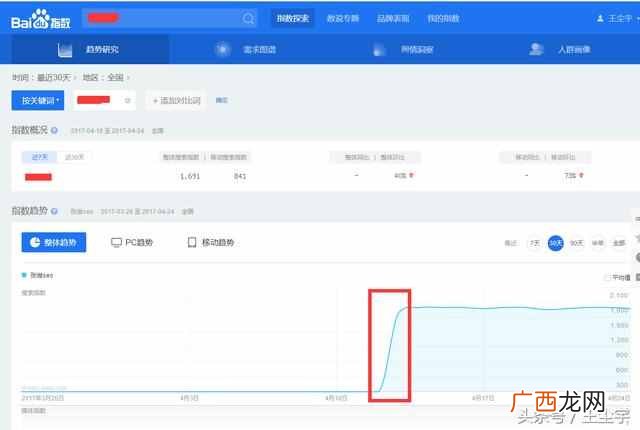Click the user avatar icon in header
The width and height of the screenshot is (640, 430).
point(600,18)
